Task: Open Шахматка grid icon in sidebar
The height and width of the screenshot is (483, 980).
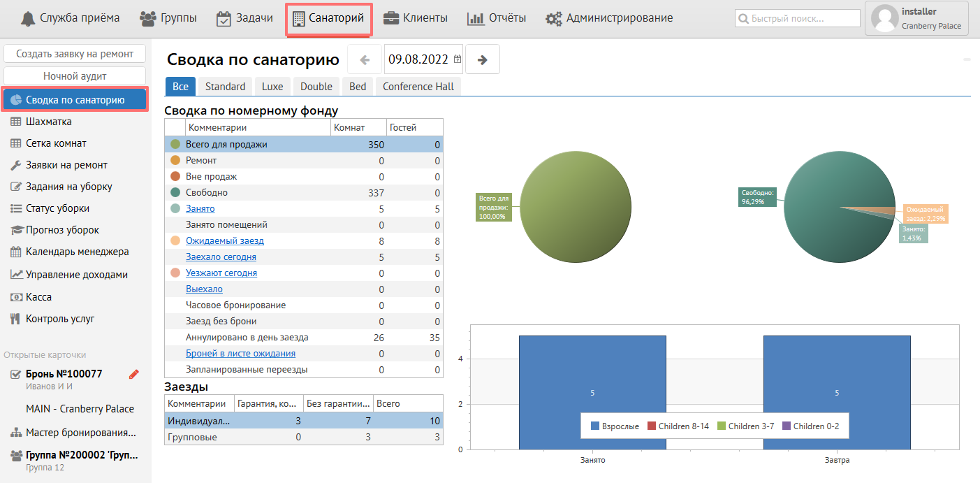Action: [15, 122]
